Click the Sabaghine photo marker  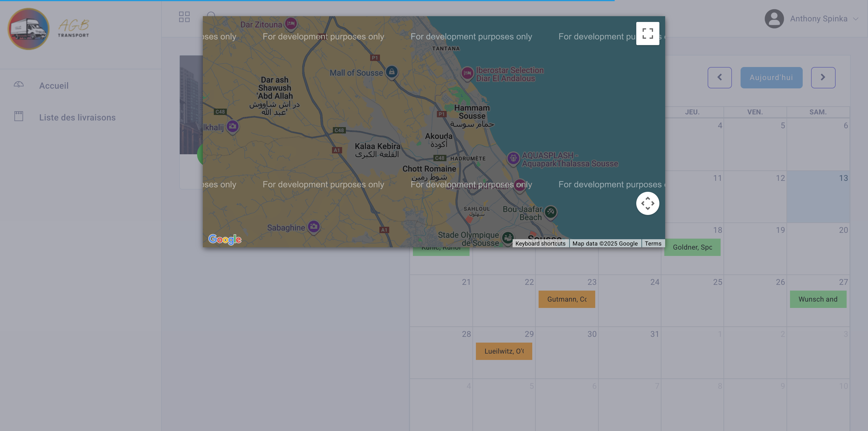tap(314, 227)
